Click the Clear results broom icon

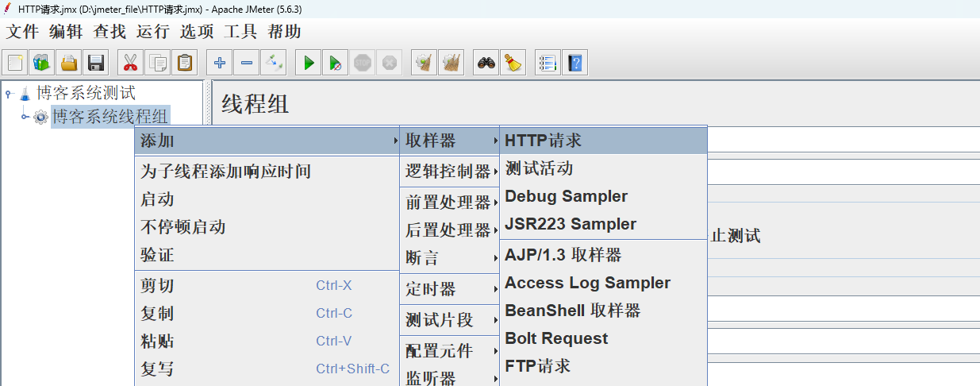425,62
